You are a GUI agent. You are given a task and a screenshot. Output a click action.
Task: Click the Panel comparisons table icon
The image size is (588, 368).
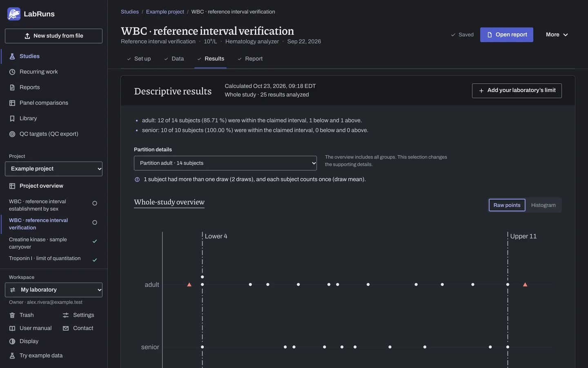coord(12,103)
